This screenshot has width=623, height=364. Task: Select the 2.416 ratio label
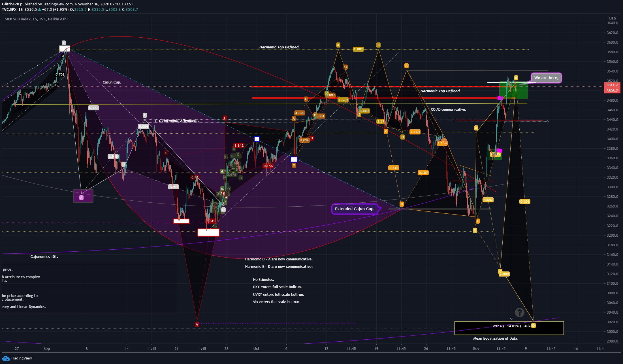[x=394, y=168]
